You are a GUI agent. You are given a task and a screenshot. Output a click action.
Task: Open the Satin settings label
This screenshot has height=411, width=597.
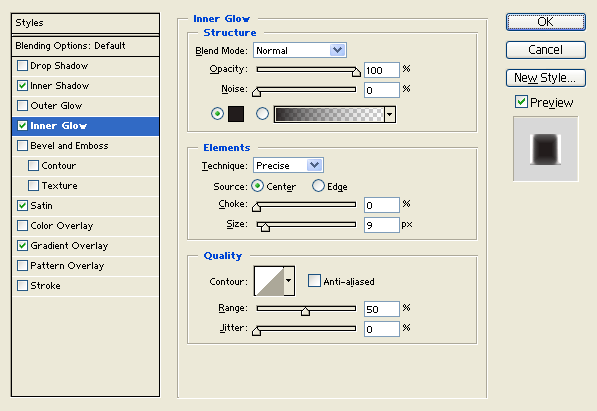41,206
